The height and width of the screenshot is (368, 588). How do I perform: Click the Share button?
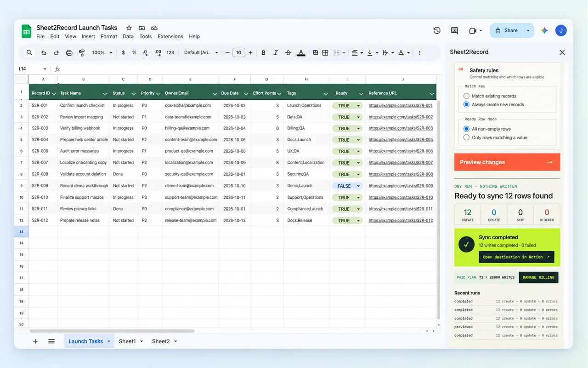(x=506, y=30)
